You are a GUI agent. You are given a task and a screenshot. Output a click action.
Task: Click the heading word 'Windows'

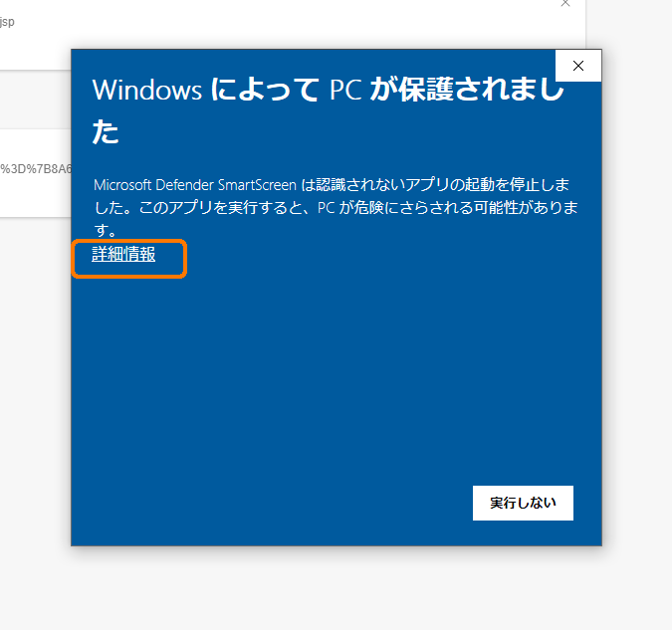click(147, 90)
